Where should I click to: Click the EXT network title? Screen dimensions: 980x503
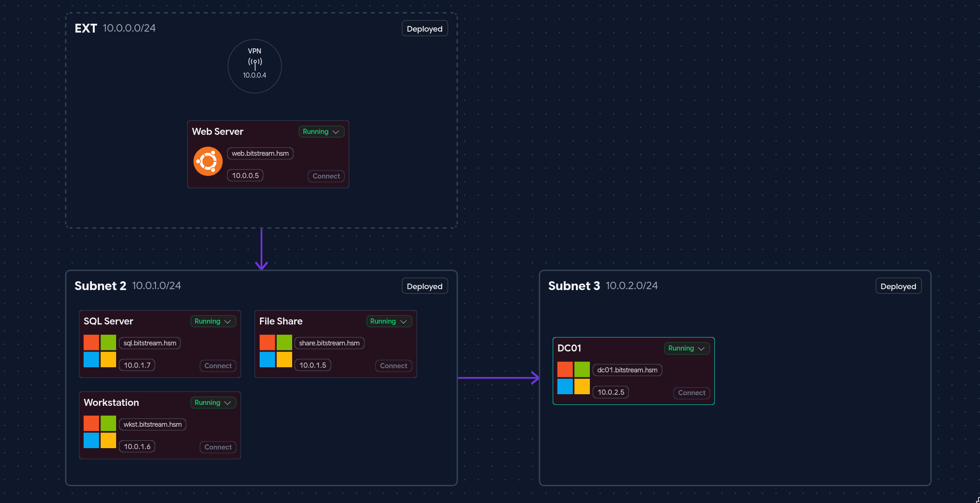[x=86, y=28]
